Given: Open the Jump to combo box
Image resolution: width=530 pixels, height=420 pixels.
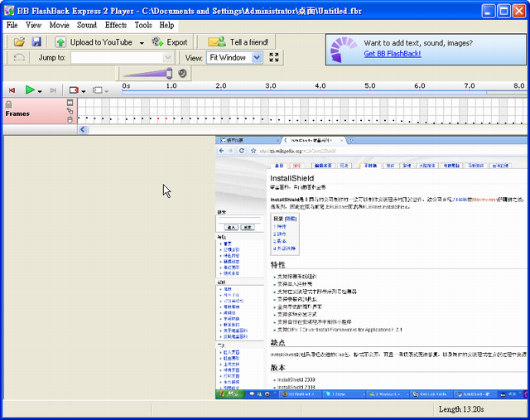Looking at the screenshot, I should coord(168,58).
